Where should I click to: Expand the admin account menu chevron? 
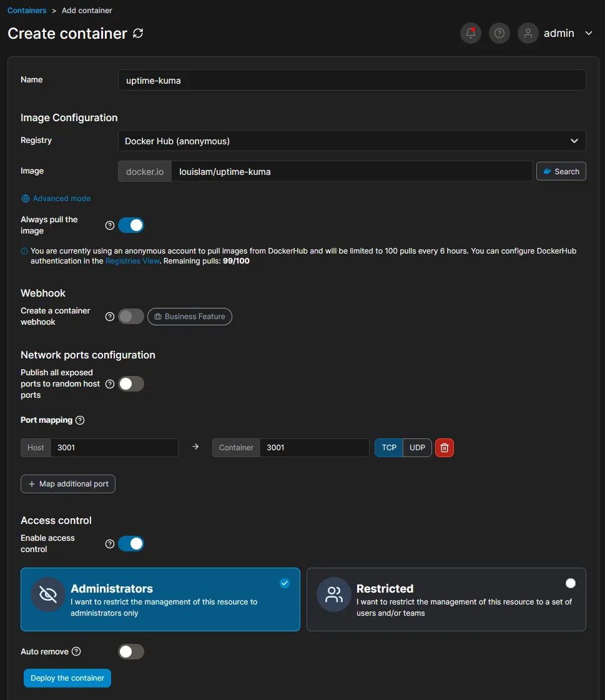point(588,33)
